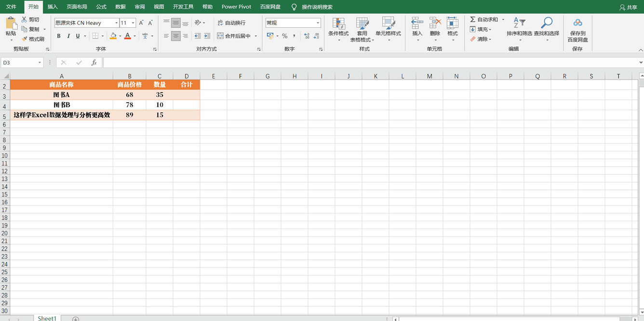Apply the red font color swatch
644x321 pixels.
click(127, 36)
